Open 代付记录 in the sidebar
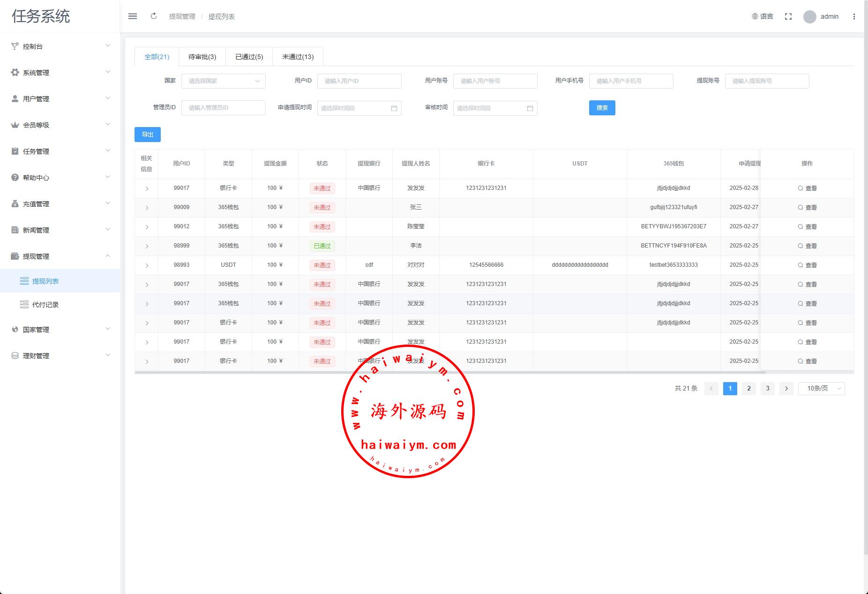This screenshot has width=868, height=594. [45, 305]
